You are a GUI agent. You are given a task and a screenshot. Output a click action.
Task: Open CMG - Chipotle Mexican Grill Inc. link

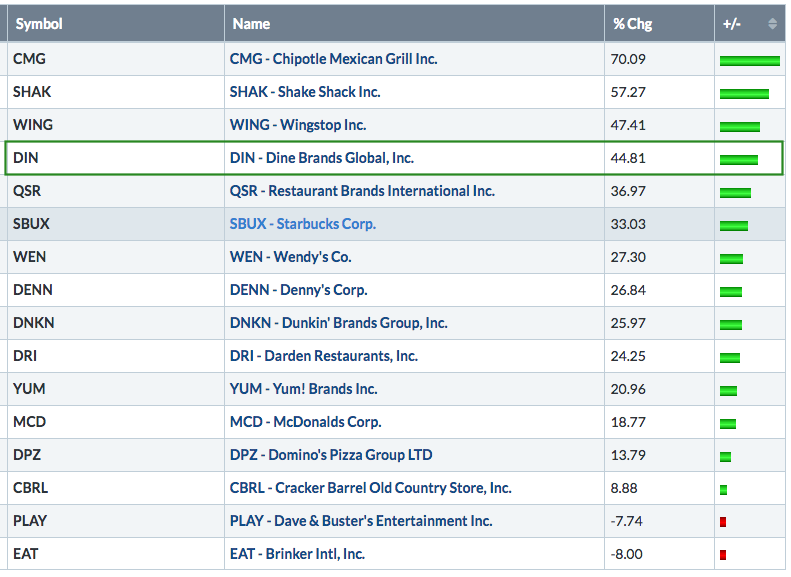point(333,59)
